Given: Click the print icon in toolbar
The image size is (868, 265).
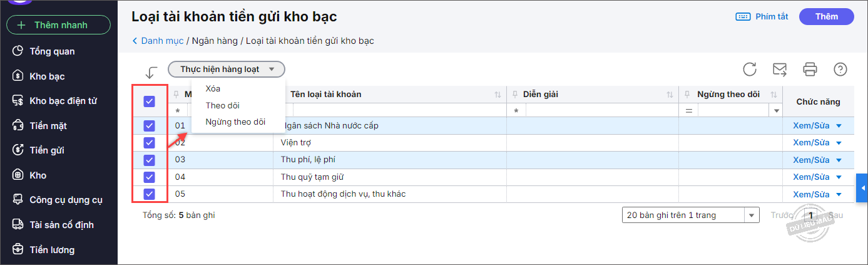Looking at the screenshot, I should coord(810,70).
